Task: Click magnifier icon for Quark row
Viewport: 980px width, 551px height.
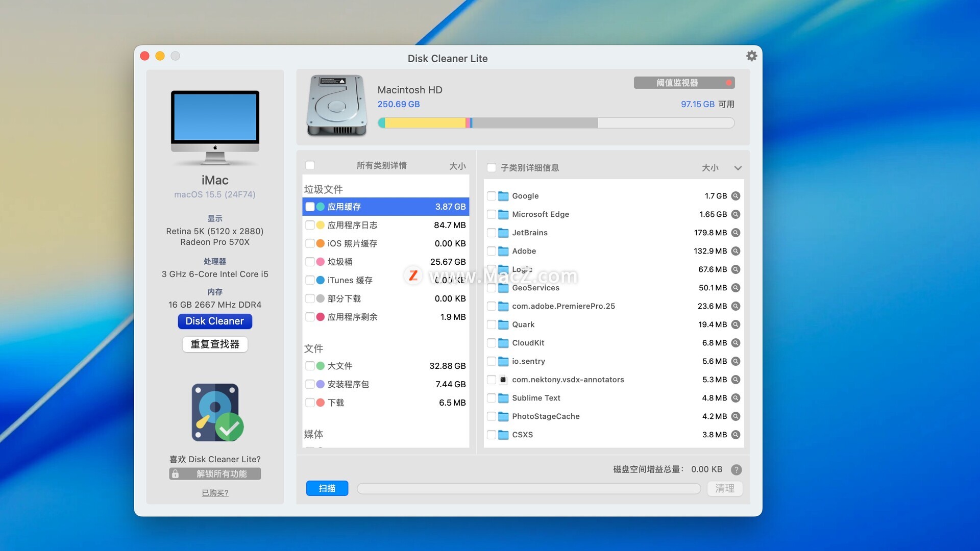Action: pos(736,324)
